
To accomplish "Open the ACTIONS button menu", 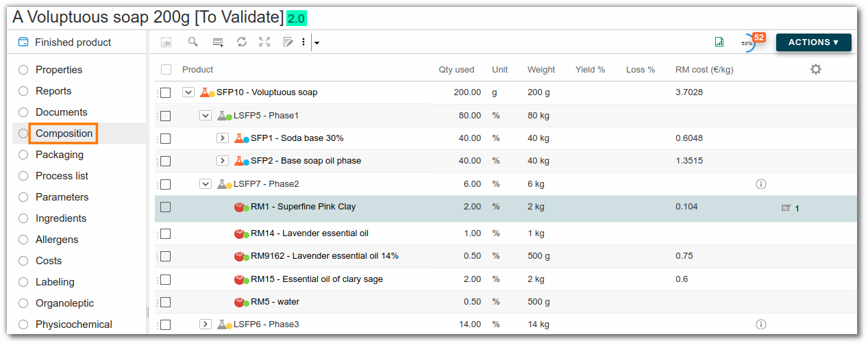I will tap(813, 42).
